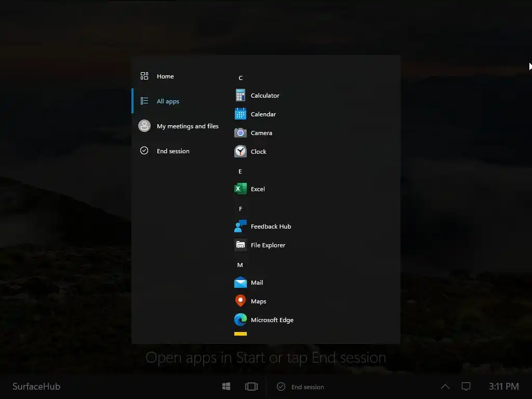Click the Calculator text label

265,96
